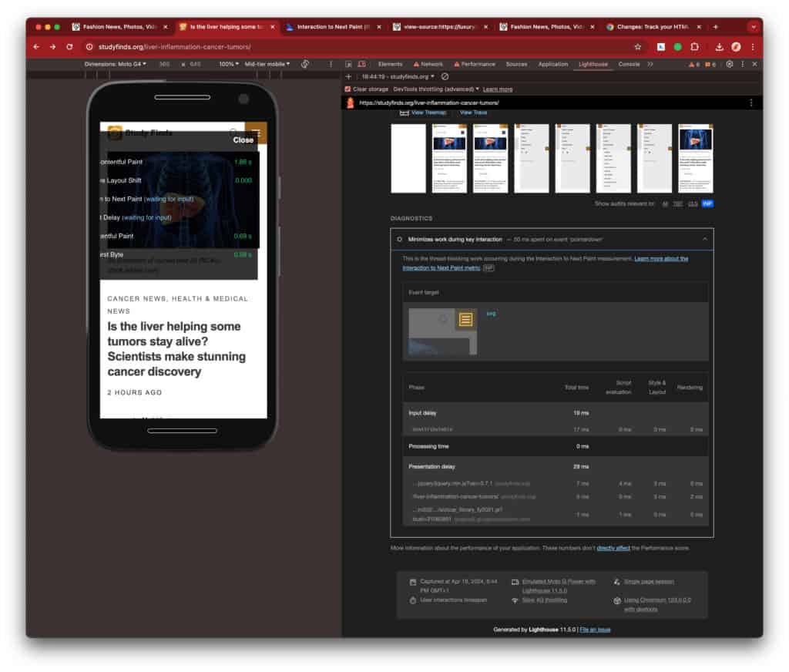Image resolution: width=789 pixels, height=672 pixels.
Task: Toggle the device toolbar icon in DevTools
Action: [x=361, y=64]
